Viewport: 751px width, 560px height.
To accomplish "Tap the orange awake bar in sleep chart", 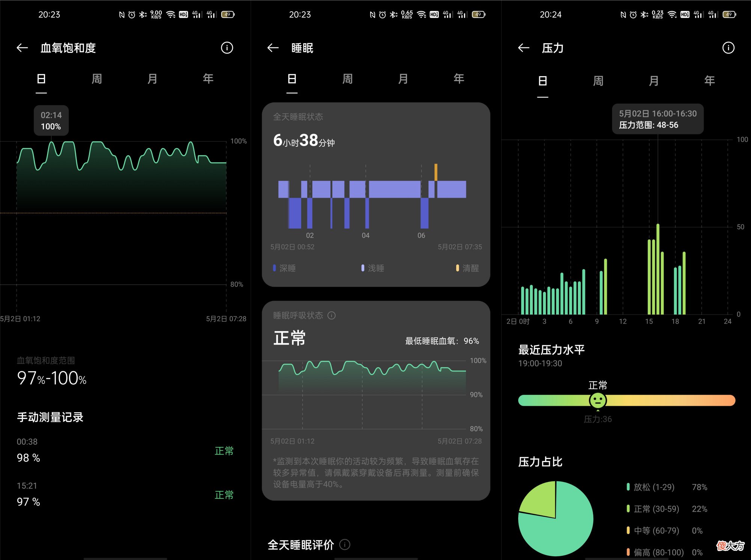I will pyautogui.click(x=436, y=172).
